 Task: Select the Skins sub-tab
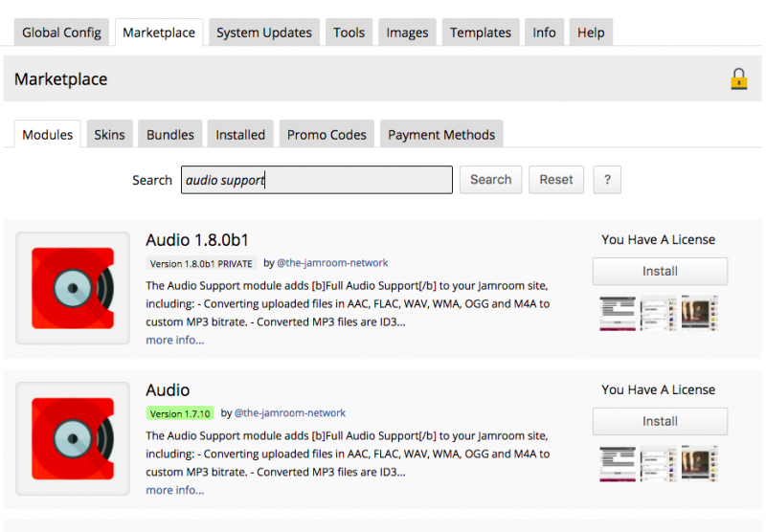109,135
